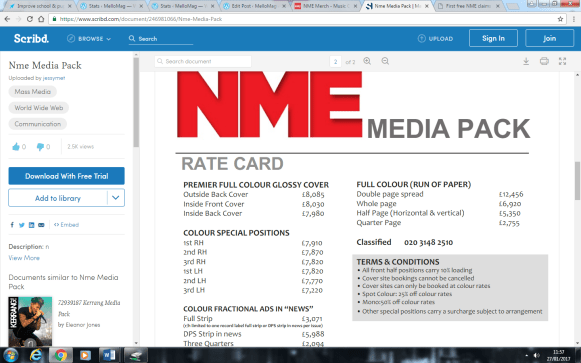This screenshot has height=363, width=581.
Task: Switch to first Stats - MelloMag tab
Action: pyautogui.click(x=112, y=6)
